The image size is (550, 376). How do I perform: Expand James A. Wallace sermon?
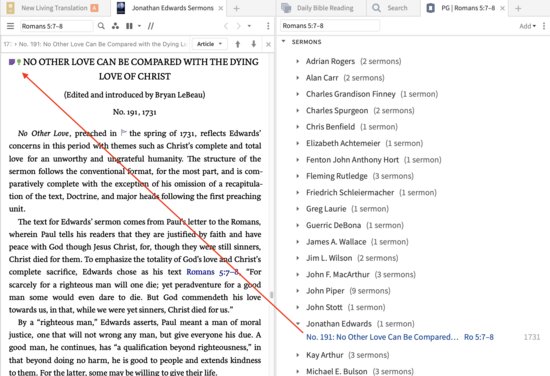click(297, 242)
